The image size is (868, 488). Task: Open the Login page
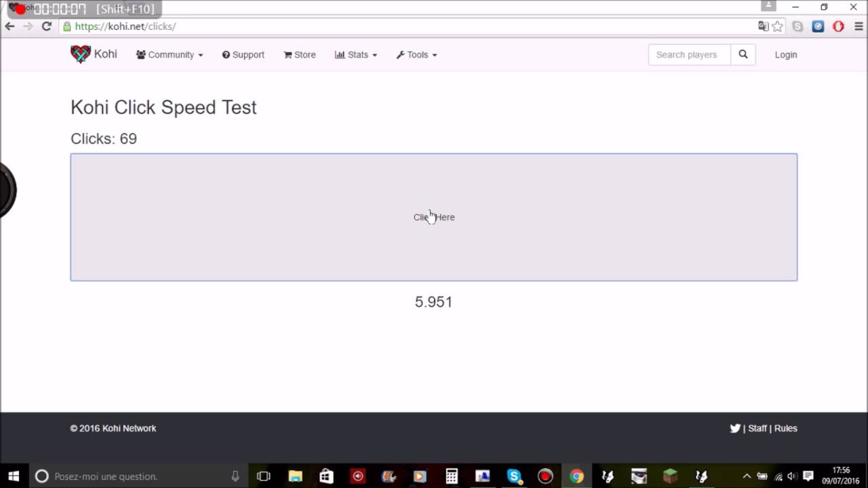point(786,55)
